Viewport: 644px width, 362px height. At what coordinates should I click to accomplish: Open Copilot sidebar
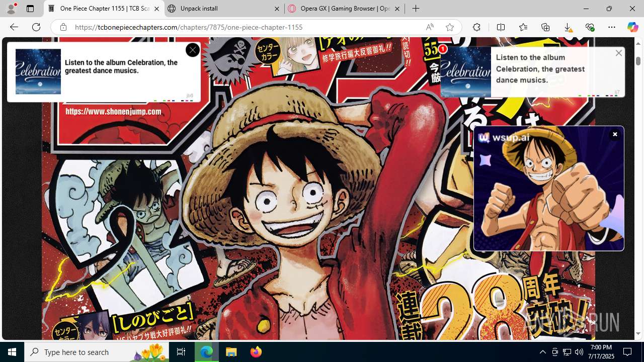click(x=632, y=27)
